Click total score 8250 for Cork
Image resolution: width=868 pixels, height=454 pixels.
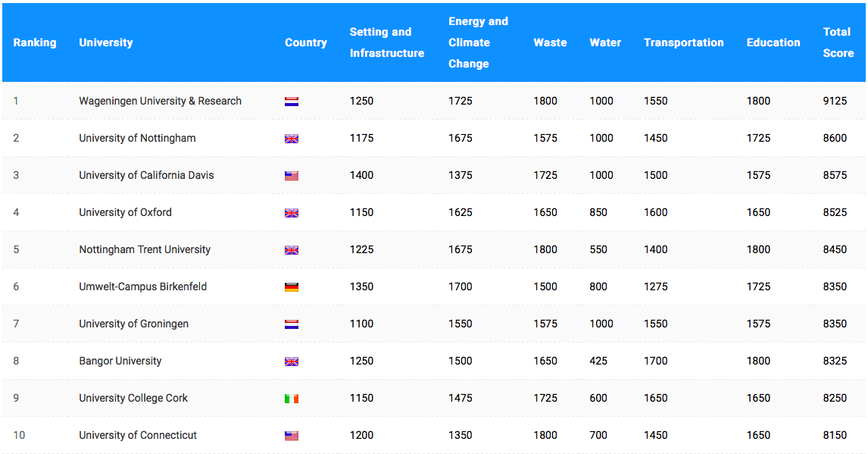835,397
